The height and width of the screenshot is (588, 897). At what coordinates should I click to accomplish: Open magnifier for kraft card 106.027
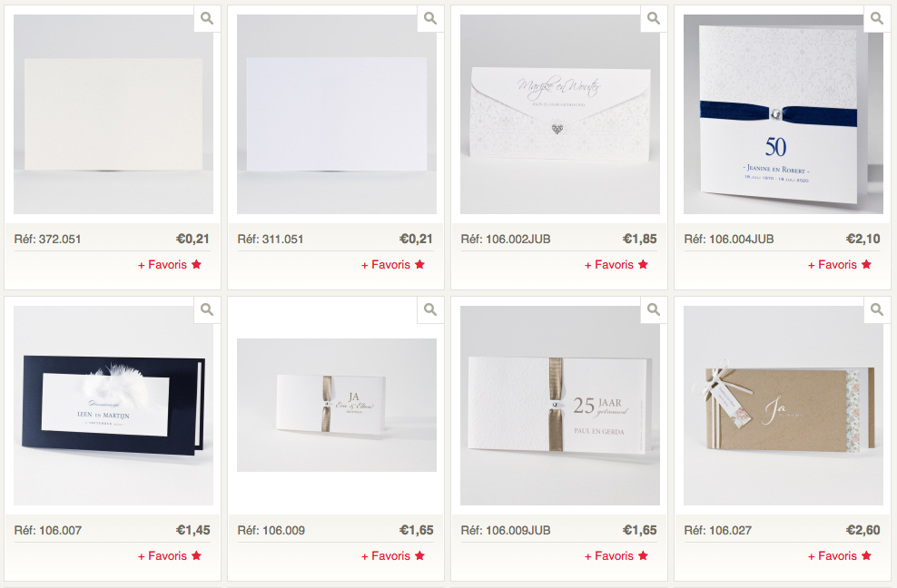876,310
